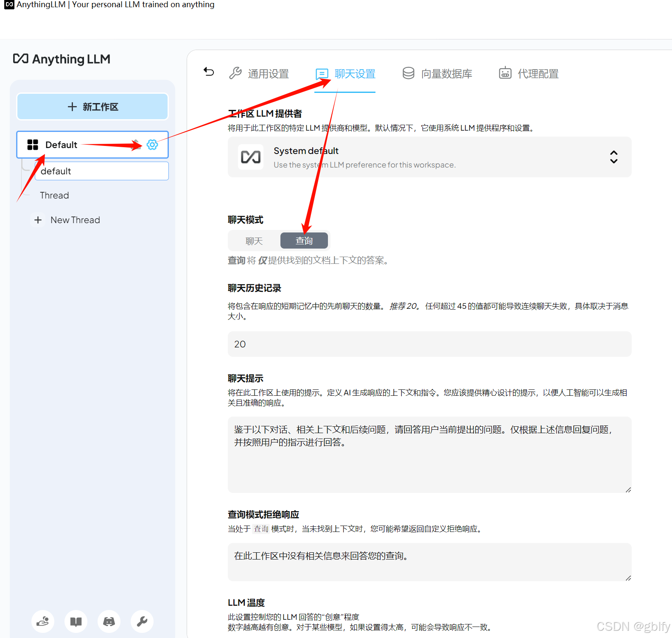Open the documentation book icon

(76, 621)
